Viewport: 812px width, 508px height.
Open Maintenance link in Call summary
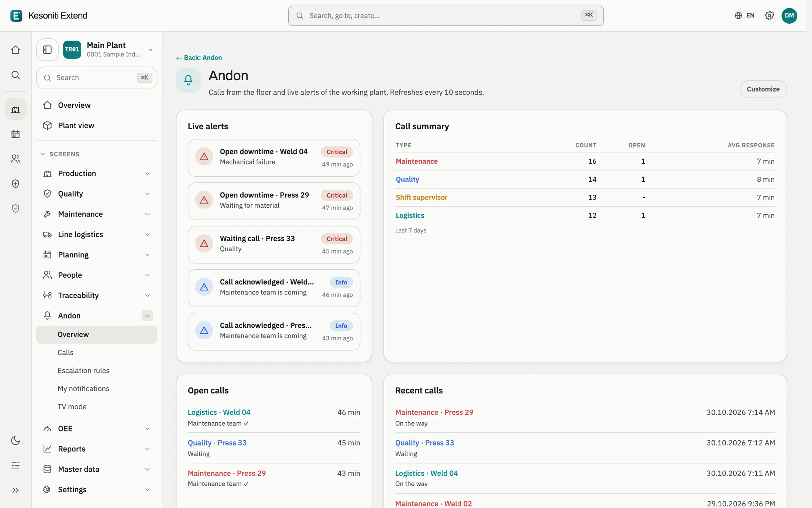pyautogui.click(x=416, y=161)
